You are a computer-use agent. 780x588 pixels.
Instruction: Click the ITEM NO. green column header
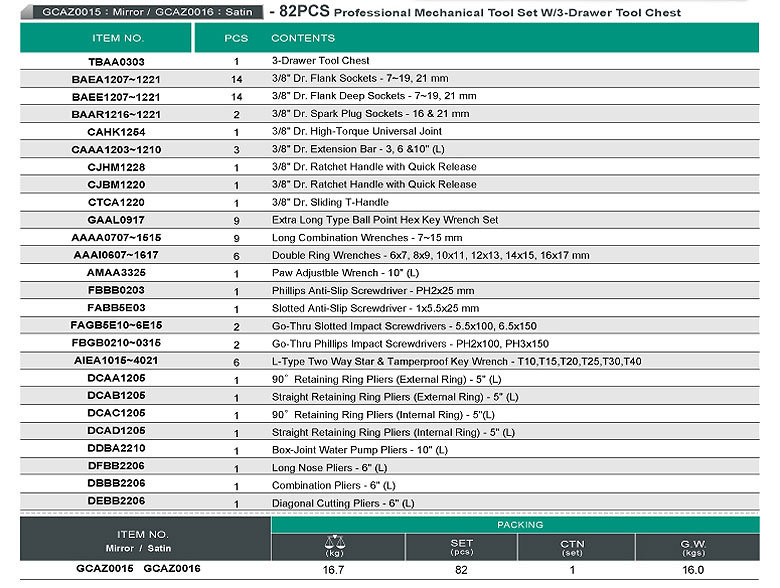(105, 38)
